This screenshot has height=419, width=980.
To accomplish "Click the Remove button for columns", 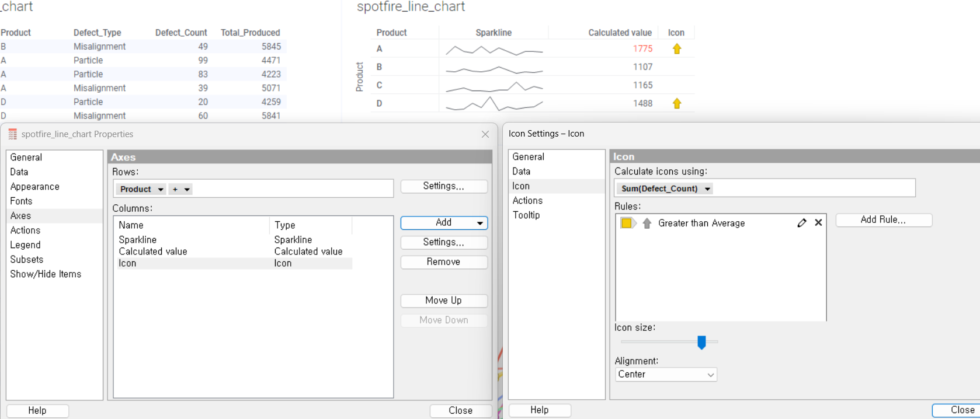I will click(444, 262).
